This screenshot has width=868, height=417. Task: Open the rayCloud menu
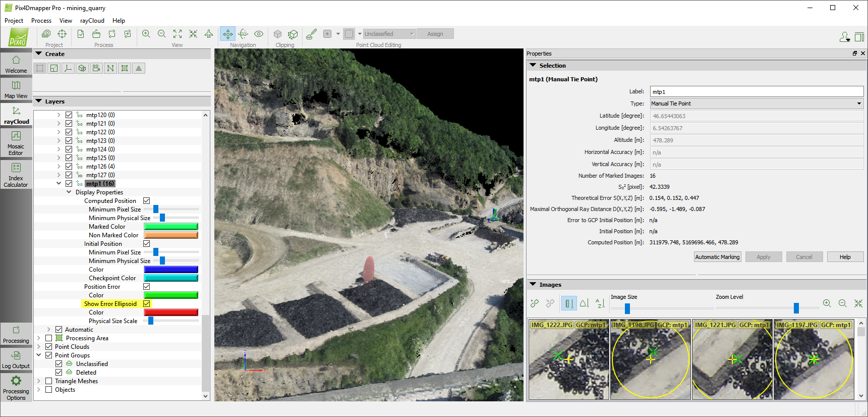(x=92, y=21)
